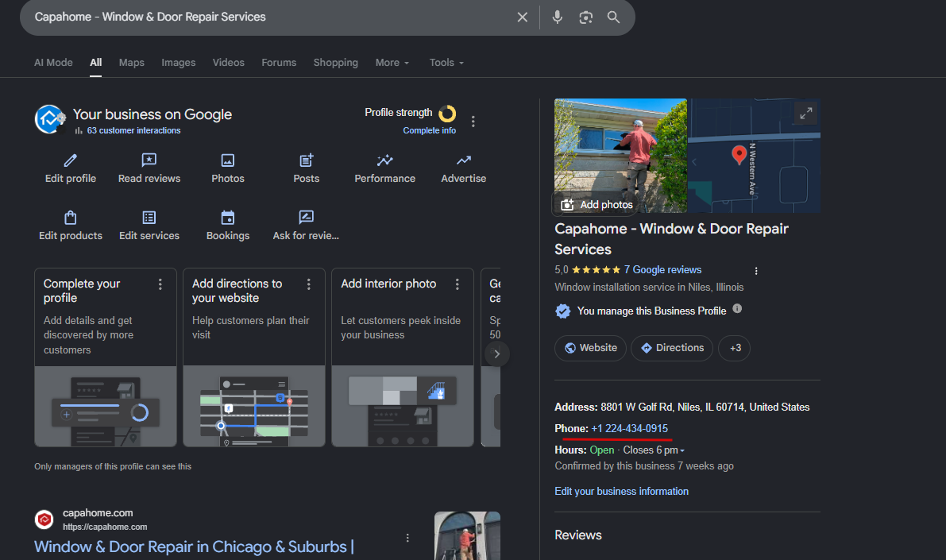The image size is (946, 560).
Task: Clear the search box text
Action: click(x=523, y=17)
